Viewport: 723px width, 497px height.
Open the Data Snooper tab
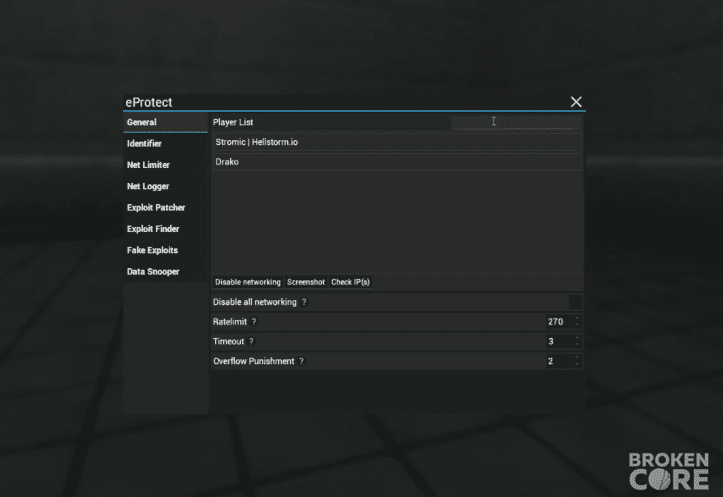(x=165, y=272)
